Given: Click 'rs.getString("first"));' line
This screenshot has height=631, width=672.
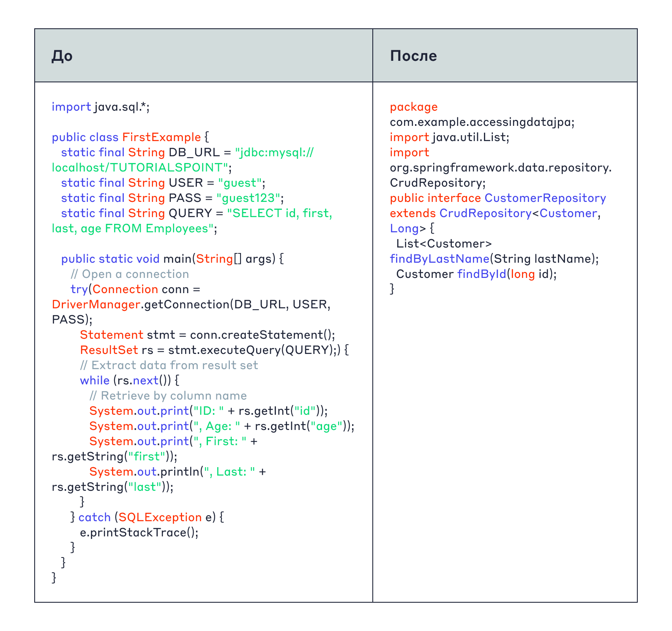Looking at the screenshot, I should click(x=115, y=457).
